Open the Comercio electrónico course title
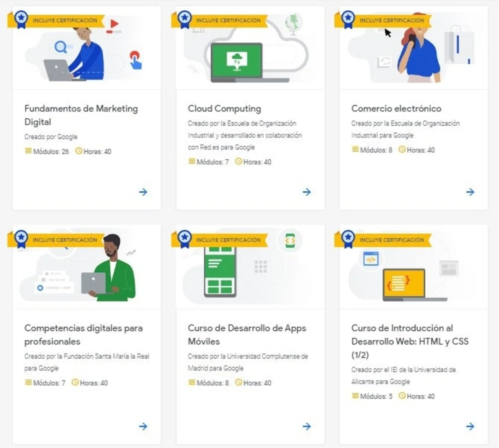The width and height of the screenshot is (499, 448). click(396, 108)
